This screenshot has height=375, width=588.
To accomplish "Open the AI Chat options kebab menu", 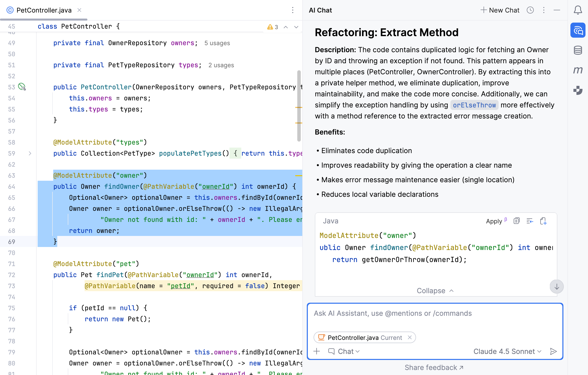I will [x=544, y=10].
